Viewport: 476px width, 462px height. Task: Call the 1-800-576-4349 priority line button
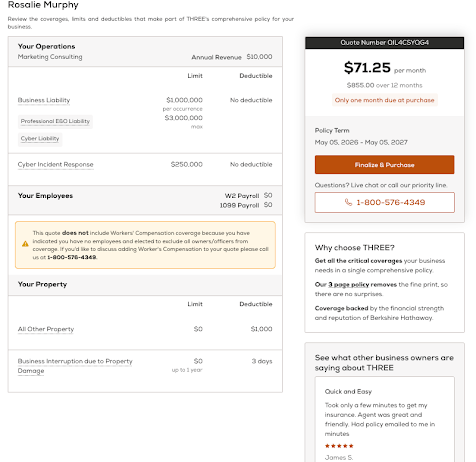pyautogui.click(x=384, y=202)
